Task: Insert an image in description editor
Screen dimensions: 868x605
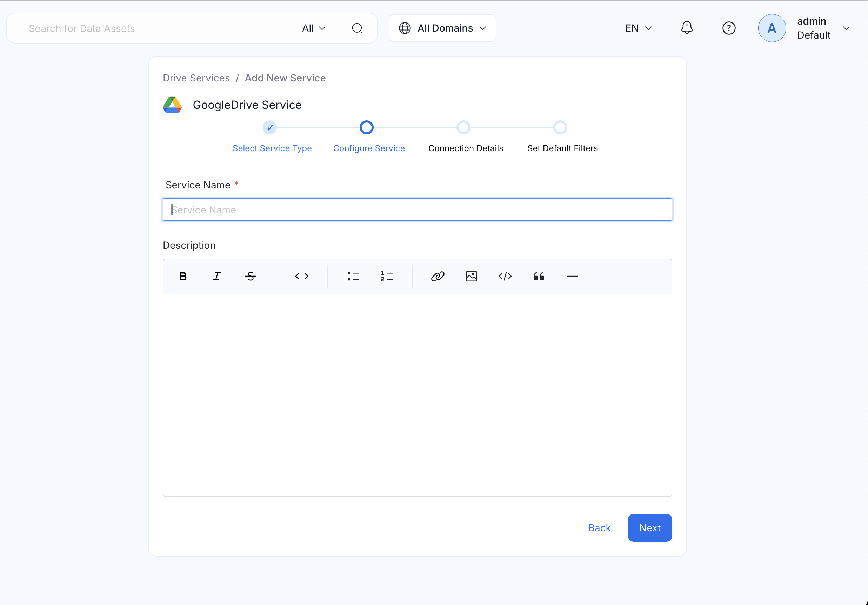Action: point(472,277)
